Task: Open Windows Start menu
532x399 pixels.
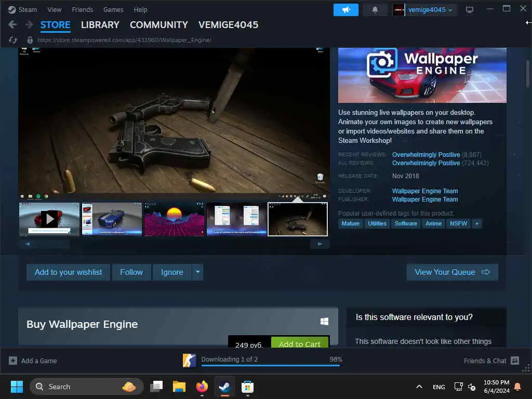Action: coord(17,387)
